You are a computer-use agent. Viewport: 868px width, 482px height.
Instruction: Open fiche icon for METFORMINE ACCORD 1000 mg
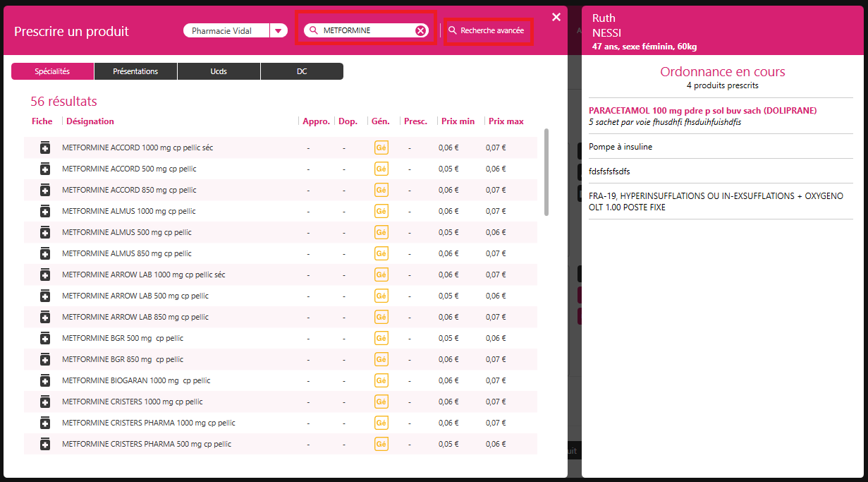(45, 147)
